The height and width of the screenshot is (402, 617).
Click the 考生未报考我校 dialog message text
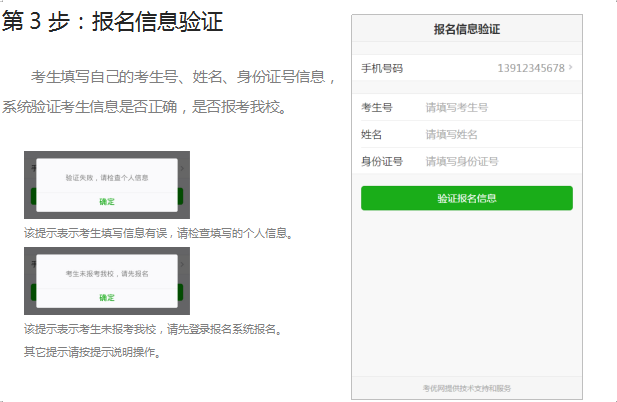106,273
